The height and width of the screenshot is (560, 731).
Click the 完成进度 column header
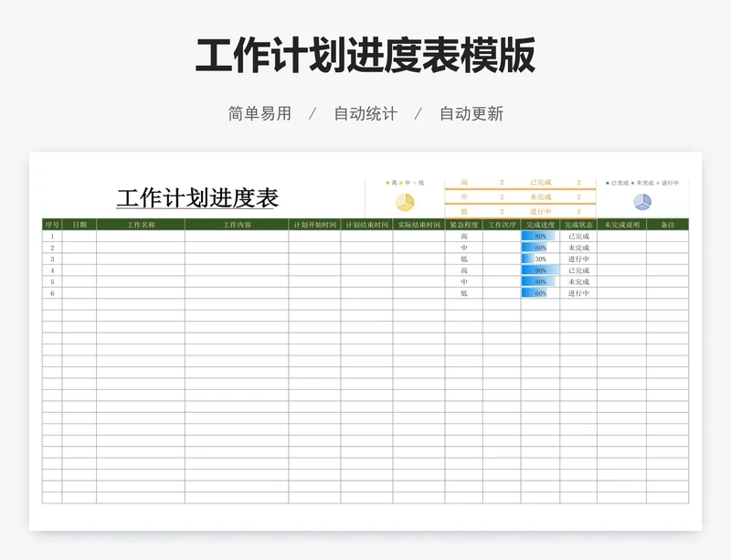tap(540, 225)
